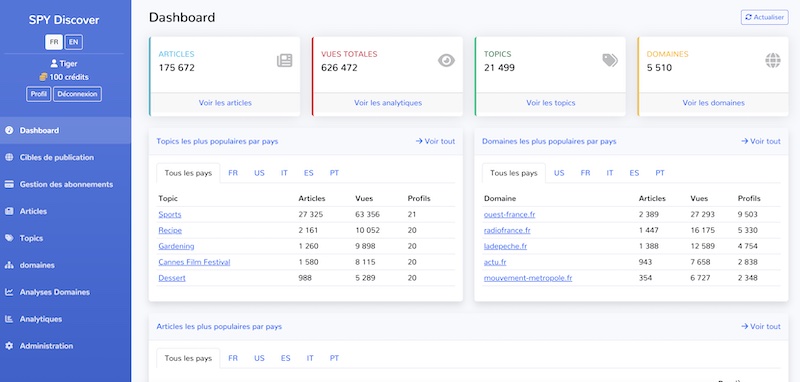Click the tag icon beside Topics in sidebar
Screen dimensions: 800x382
(x=9, y=238)
